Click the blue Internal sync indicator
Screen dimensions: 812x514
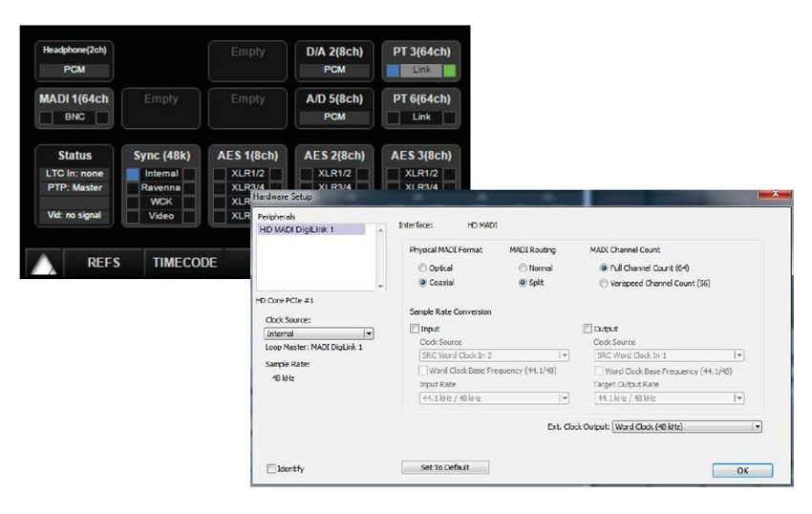click(133, 174)
